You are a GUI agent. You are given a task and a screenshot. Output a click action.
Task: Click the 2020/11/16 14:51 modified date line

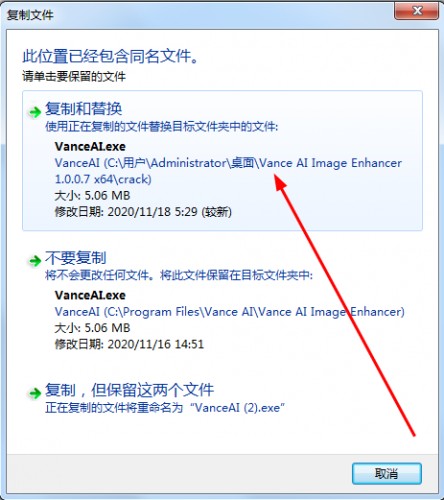[x=129, y=344]
